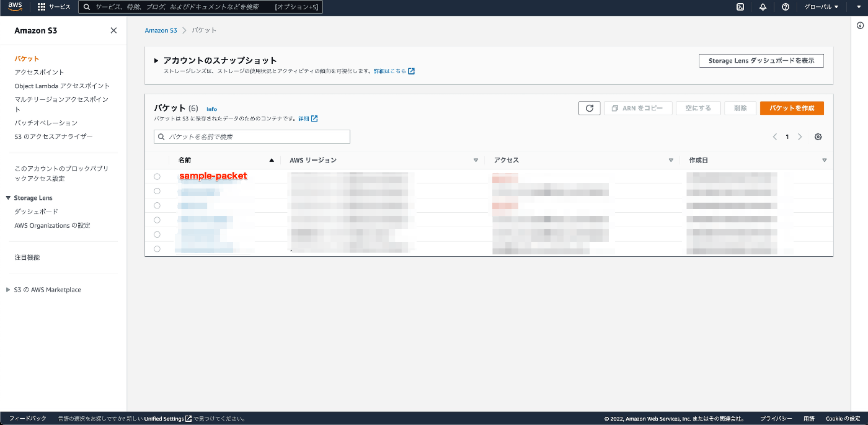Screen dimensions: 868x425
Task: Open the サービス grid menu
Action: [x=54, y=7]
